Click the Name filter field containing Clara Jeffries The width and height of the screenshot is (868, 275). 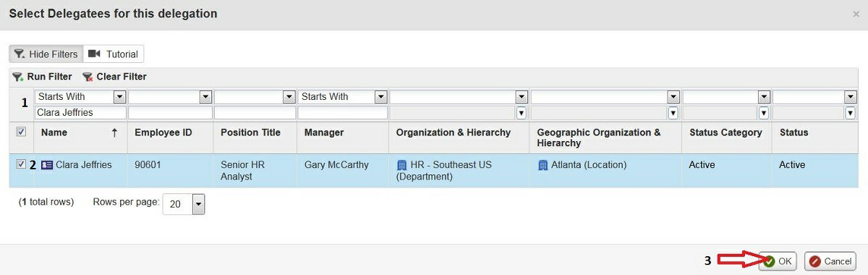[x=80, y=113]
